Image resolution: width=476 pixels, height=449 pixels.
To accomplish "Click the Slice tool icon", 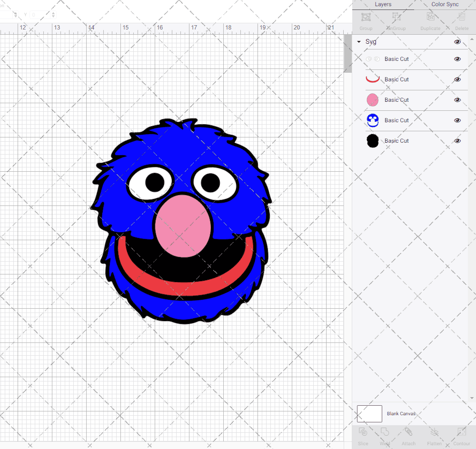I will pos(363,432).
